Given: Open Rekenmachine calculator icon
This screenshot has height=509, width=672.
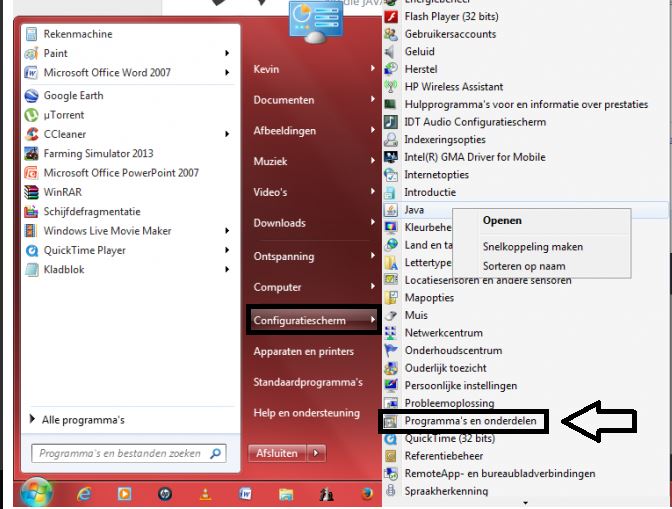Looking at the screenshot, I should click(x=32, y=34).
